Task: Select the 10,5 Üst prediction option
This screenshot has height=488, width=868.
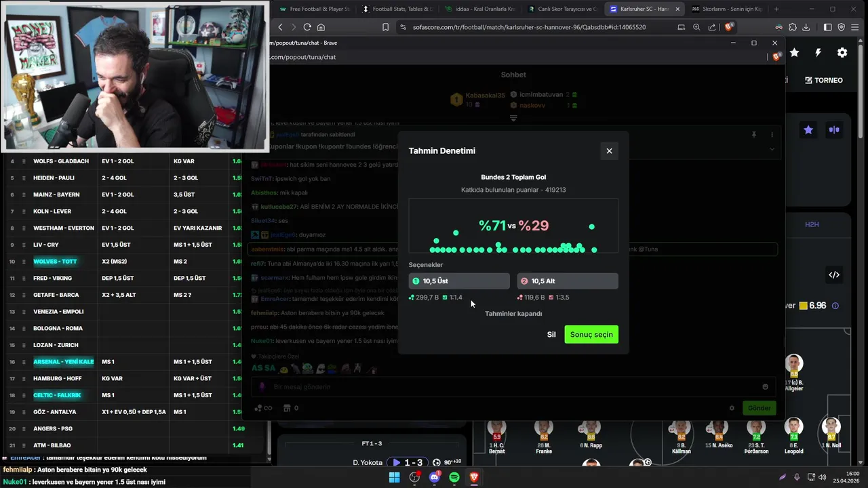Action: click(459, 281)
